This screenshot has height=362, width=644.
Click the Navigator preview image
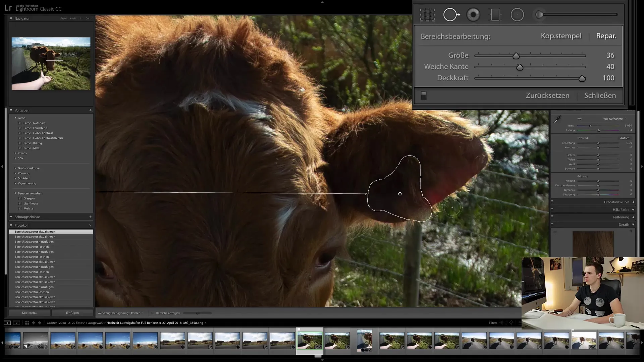click(x=51, y=63)
